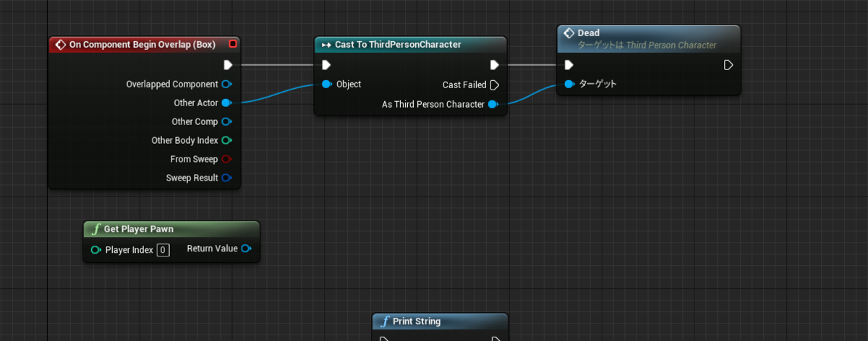Click exec input pin of Cast To ThirdPersonCharacter
The image size is (868, 341).
pos(327,65)
